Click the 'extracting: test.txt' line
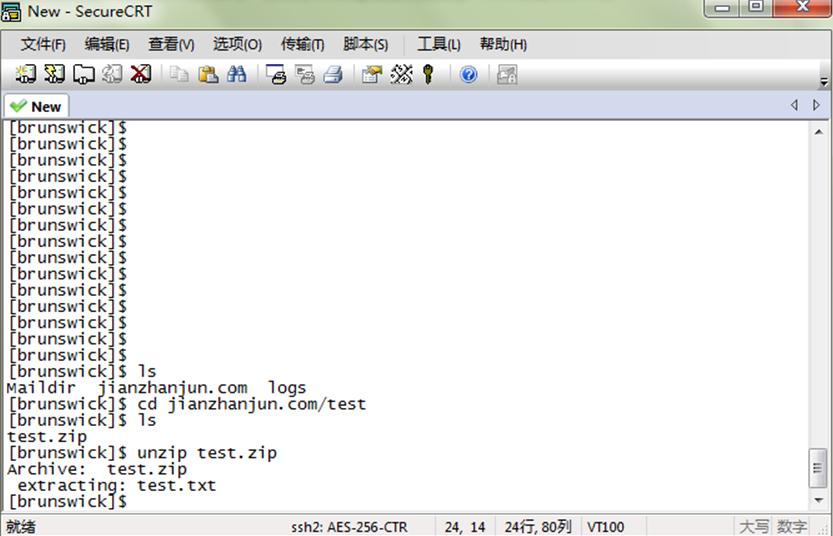The height and width of the screenshot is (536, 833). coord(116,486)
